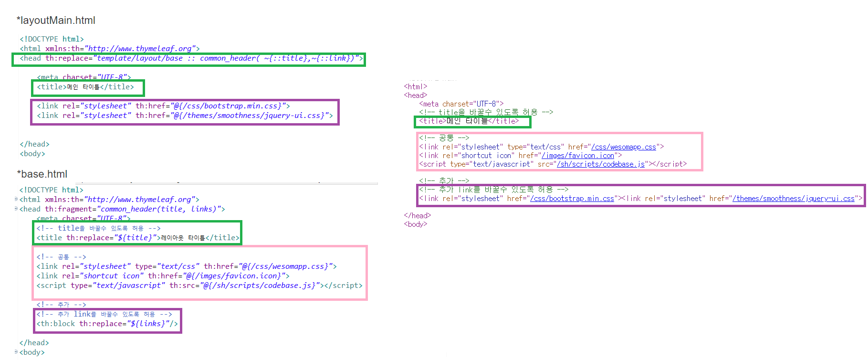Toggle the fold marker beside base.html body tag
The image size is (868, 360).
pyautogui.click(x=16, y=352)
